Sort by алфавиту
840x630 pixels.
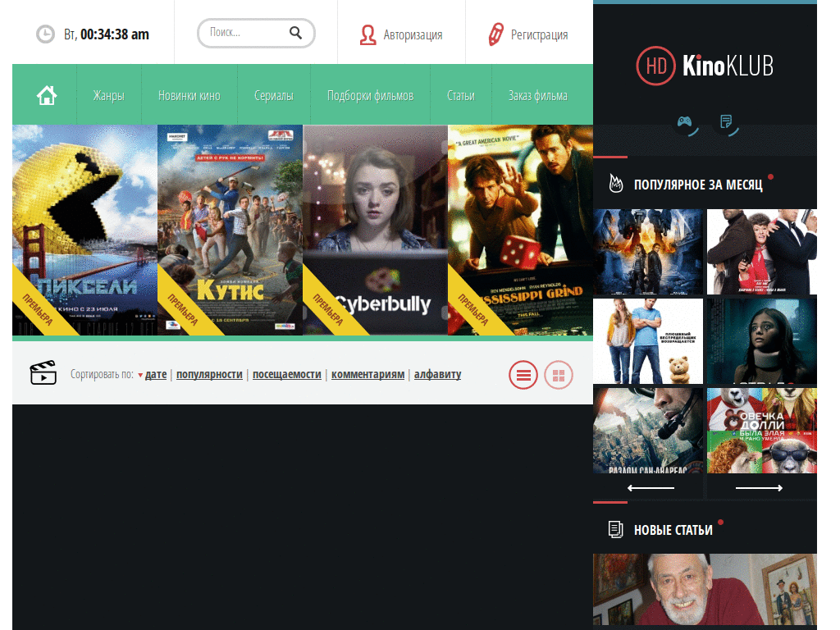[x=438, y=374]
